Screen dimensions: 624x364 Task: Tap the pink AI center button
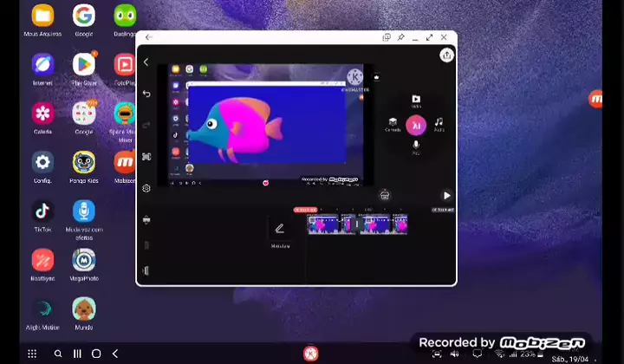point(416,125)
